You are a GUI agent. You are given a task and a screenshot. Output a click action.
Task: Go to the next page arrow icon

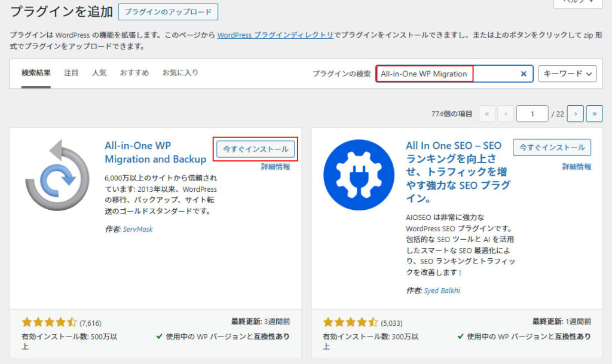tap(576, 112)
